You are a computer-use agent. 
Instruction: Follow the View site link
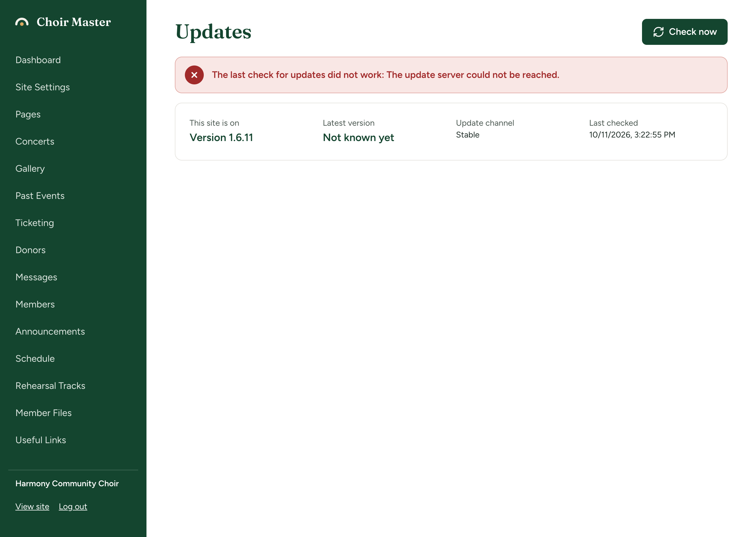[32, 507]
